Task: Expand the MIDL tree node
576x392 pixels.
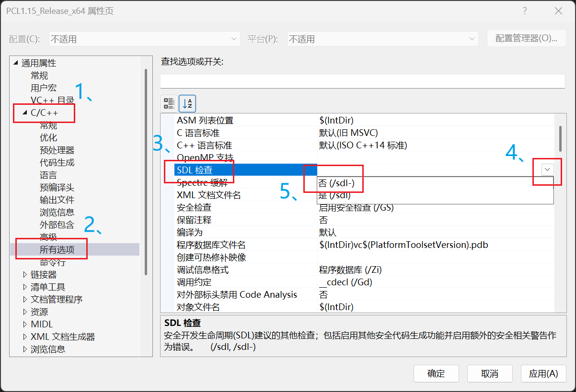Action: pyautogui.click(x=25, y=324)
